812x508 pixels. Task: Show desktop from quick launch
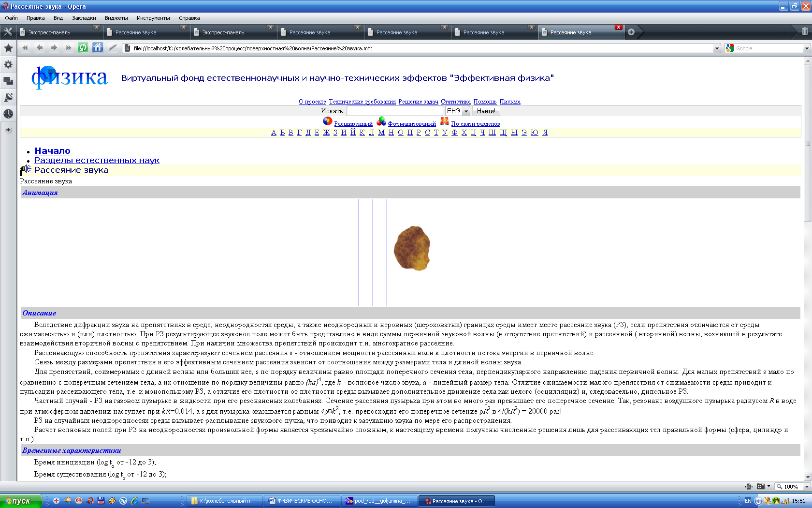[x=145, y=501]
